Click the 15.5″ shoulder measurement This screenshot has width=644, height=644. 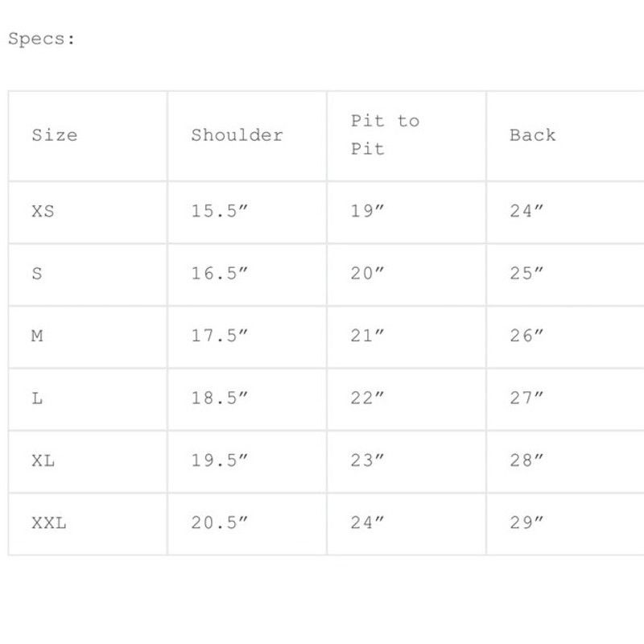point(219,211)
